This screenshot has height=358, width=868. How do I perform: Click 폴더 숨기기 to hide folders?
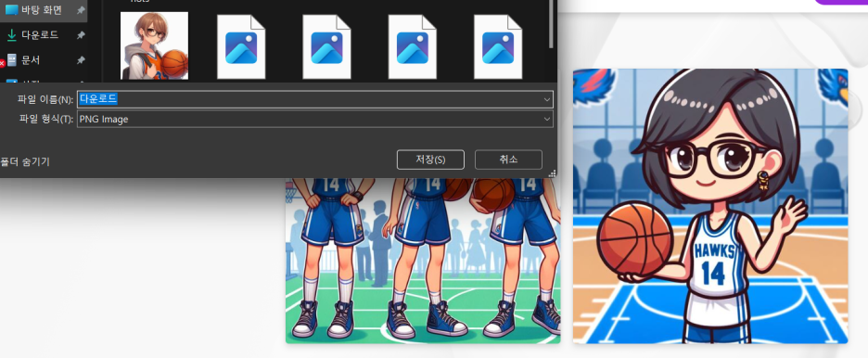(x=25, y=161)
